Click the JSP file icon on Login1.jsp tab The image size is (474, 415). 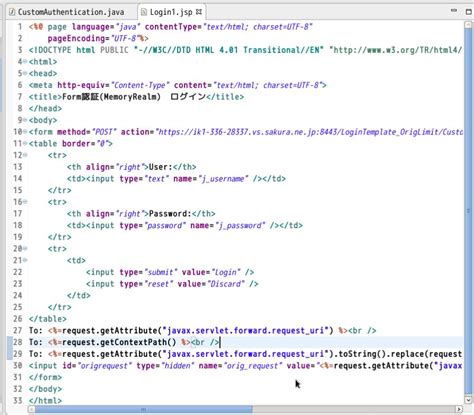(144, 12)
